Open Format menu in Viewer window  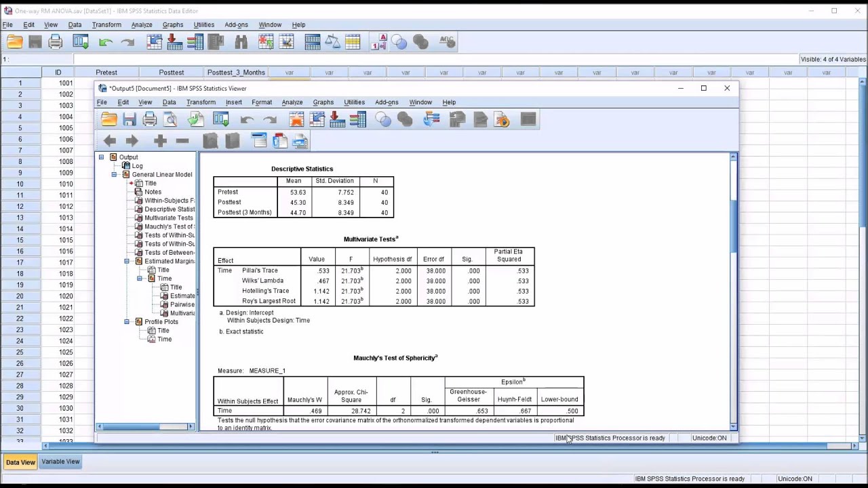[262, 102]
